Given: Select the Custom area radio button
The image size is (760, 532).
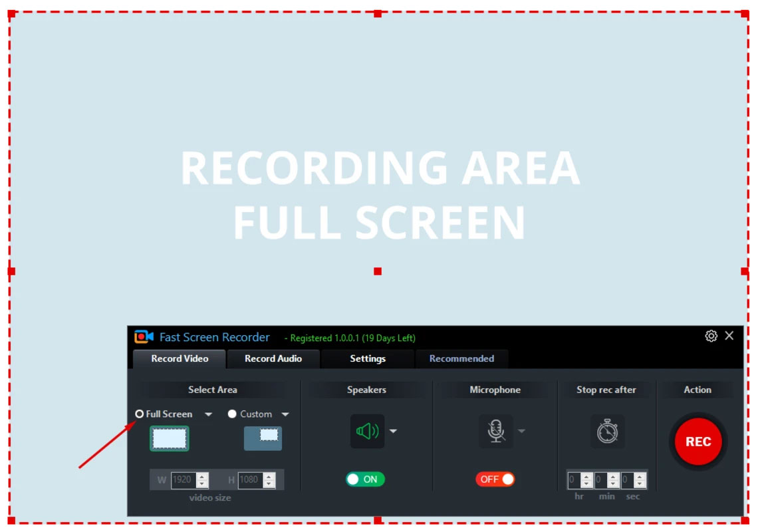Looking at the screenshot, I should pyautogui.click(x=232, y=414).
